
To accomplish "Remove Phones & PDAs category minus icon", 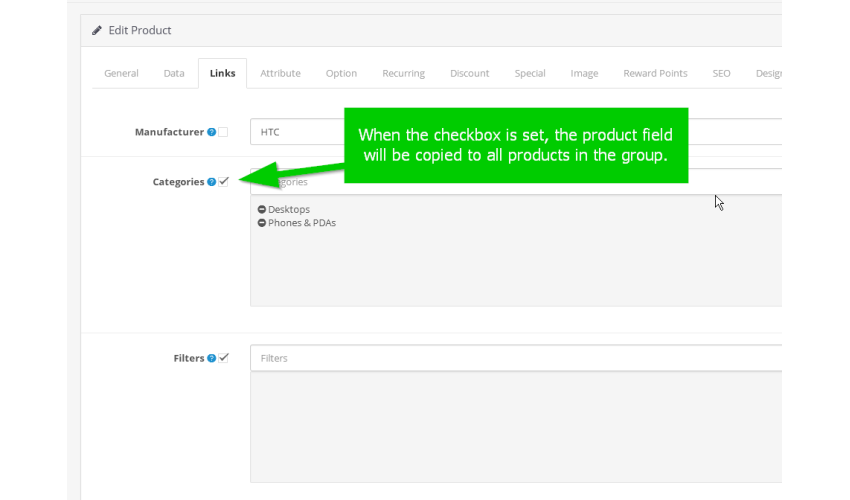I will (262, 223).
